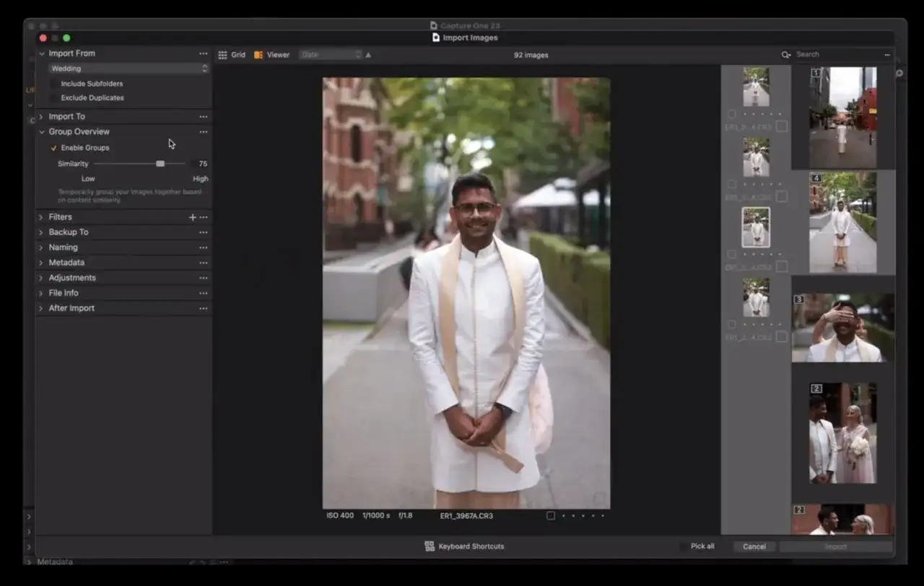Select group 3 thumbnail with hand over eyes

coord(843,328)
